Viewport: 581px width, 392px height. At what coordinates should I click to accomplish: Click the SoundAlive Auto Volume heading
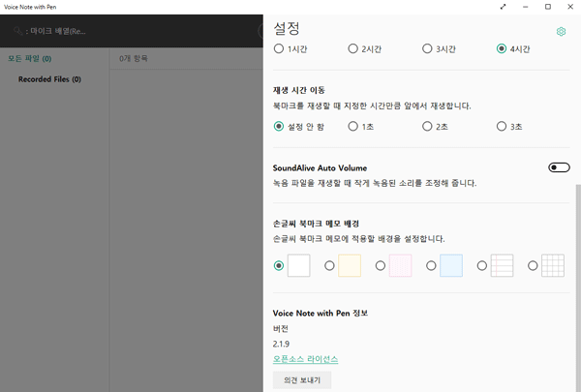tap(320, 167)
